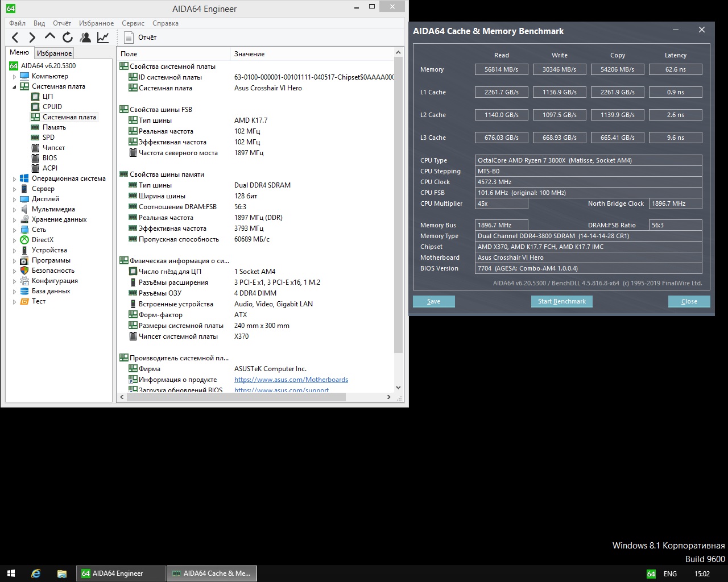Click the Forward navigation arrow in toolbar

(32, 38)
